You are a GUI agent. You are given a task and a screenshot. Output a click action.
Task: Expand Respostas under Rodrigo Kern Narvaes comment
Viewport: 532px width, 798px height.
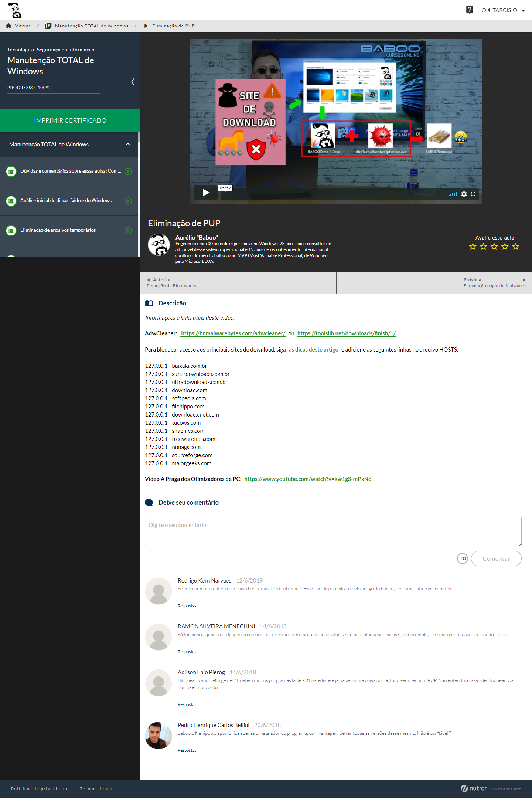click(x=187, y=606)
